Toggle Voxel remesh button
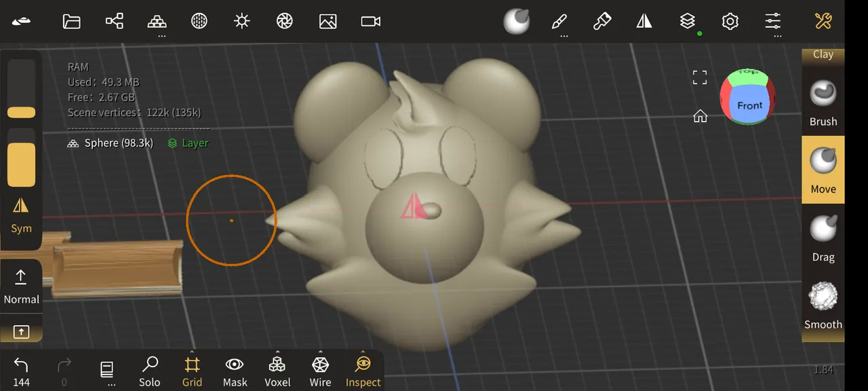The image size is (868, 391). [277, 371]
